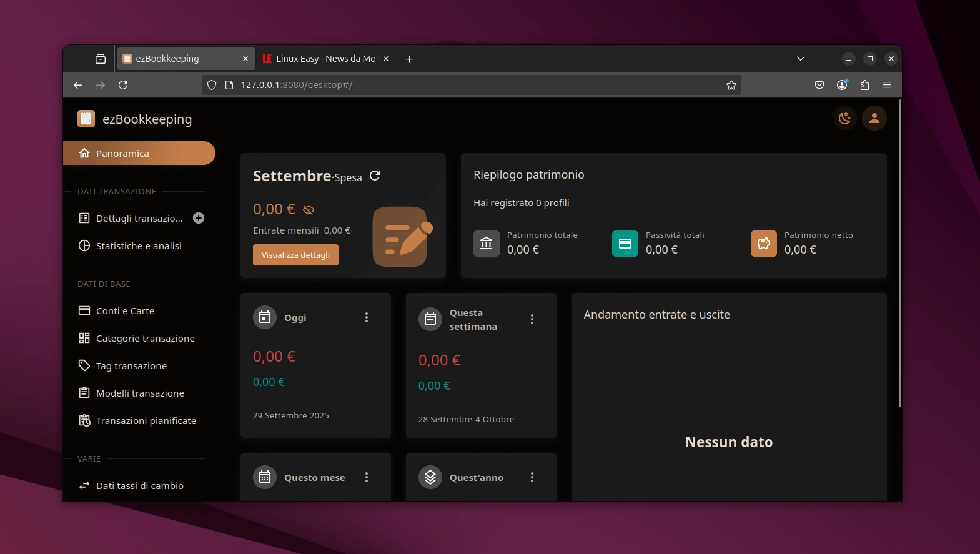The width and height of the screenshot is (980, 554).
Task: Click the Nessun dato chart placeholder
Action: click(x=729, y=442)
